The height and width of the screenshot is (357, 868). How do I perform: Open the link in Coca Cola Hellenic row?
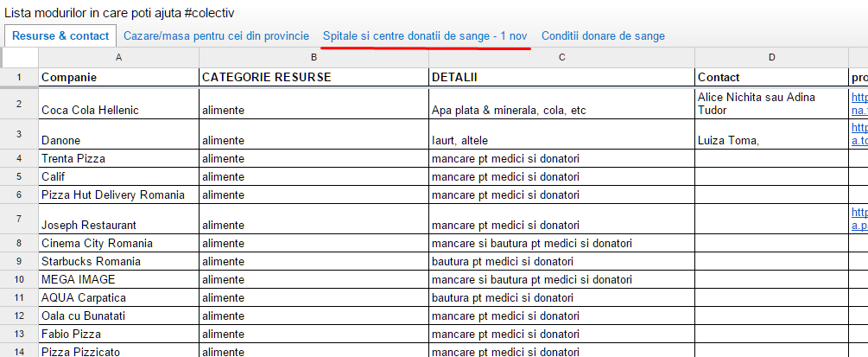tap(859, 104)
